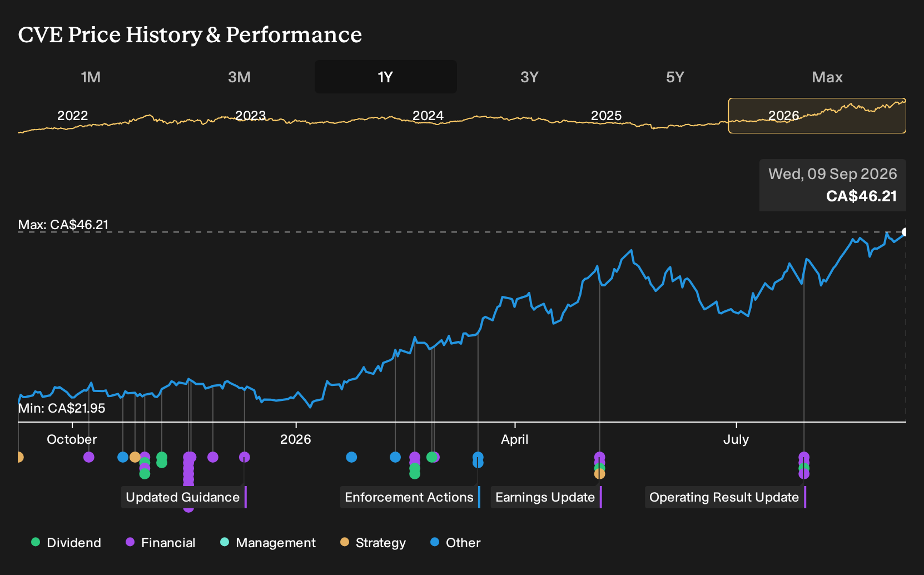Toggle Other events in legend
924x575 pixels.
pos(455,543)
